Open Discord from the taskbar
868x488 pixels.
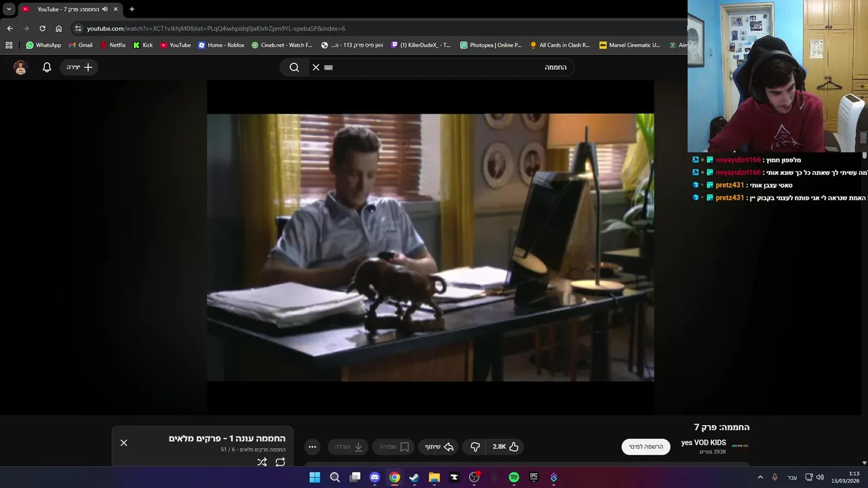pos(374,477)
